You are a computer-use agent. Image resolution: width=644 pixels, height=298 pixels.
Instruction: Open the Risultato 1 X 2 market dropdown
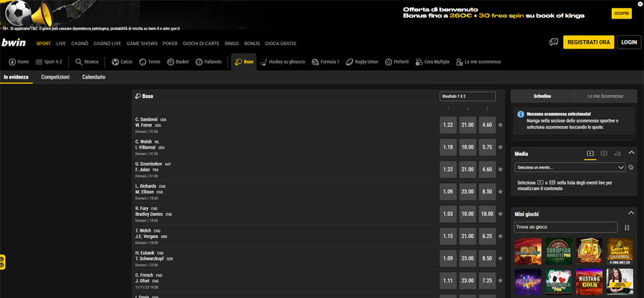tap(467, 96)
